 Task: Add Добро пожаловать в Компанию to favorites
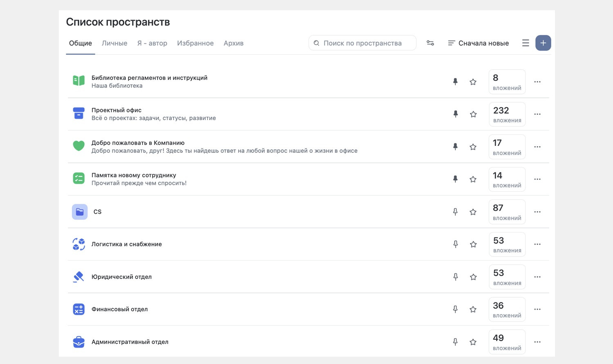coord(473,147)
